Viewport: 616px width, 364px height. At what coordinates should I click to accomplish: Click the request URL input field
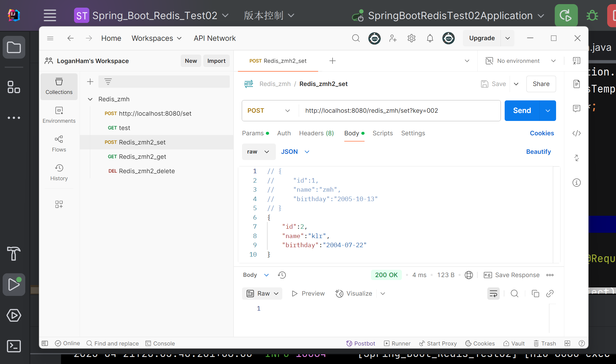coord(400,111)
